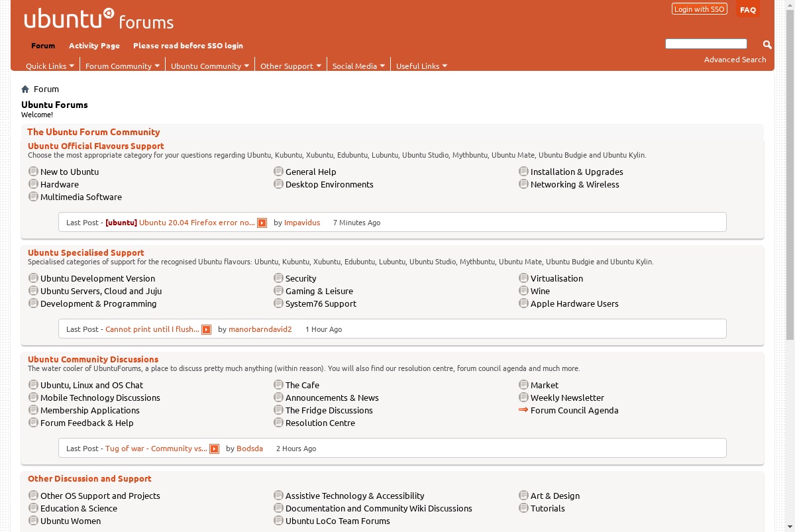
Task: Open Weekly Newsletter forum
Action: coord(567,398)
